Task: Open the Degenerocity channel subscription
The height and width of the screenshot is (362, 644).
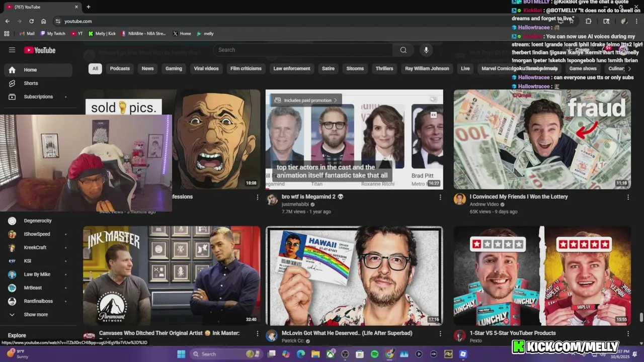Action: tap(38, 221)
